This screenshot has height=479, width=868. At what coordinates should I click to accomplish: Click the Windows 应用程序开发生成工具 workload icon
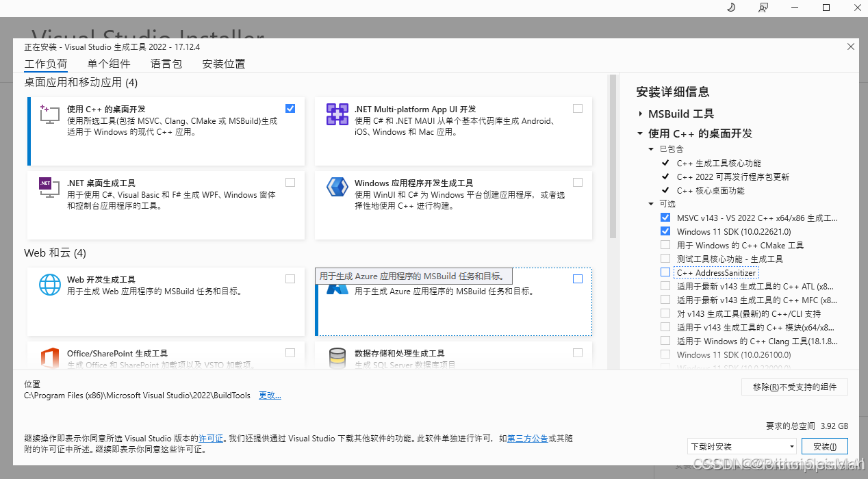(337, 187)
